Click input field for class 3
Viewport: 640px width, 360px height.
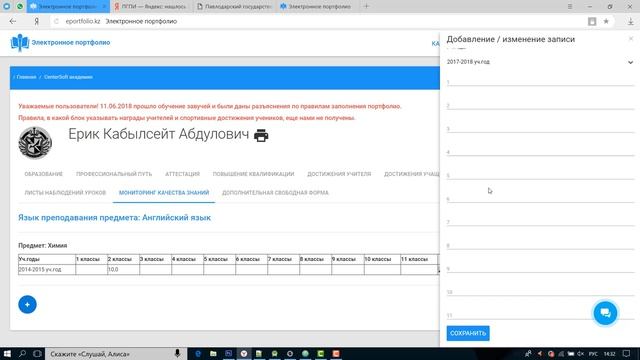[540, 127]
